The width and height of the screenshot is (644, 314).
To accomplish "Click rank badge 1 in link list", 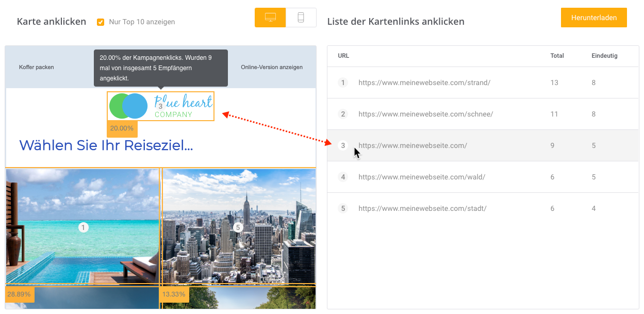I will coord(343,82).
